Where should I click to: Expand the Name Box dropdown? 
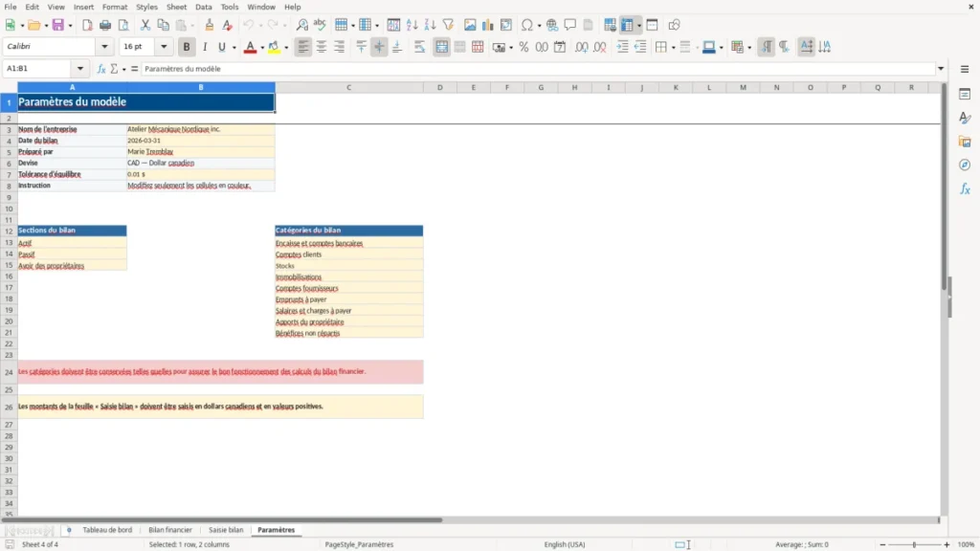tap(80, 69)
